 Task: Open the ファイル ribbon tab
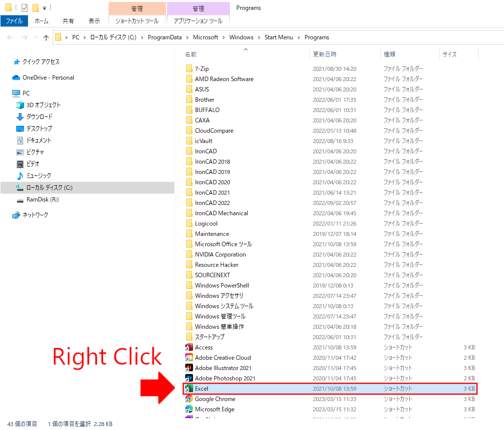14,21
